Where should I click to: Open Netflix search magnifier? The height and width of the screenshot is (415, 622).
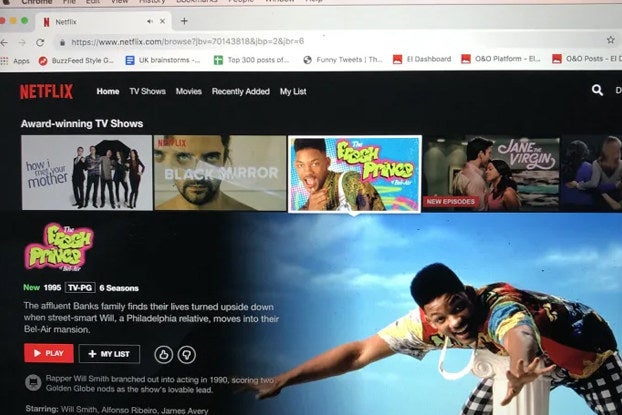597,90
